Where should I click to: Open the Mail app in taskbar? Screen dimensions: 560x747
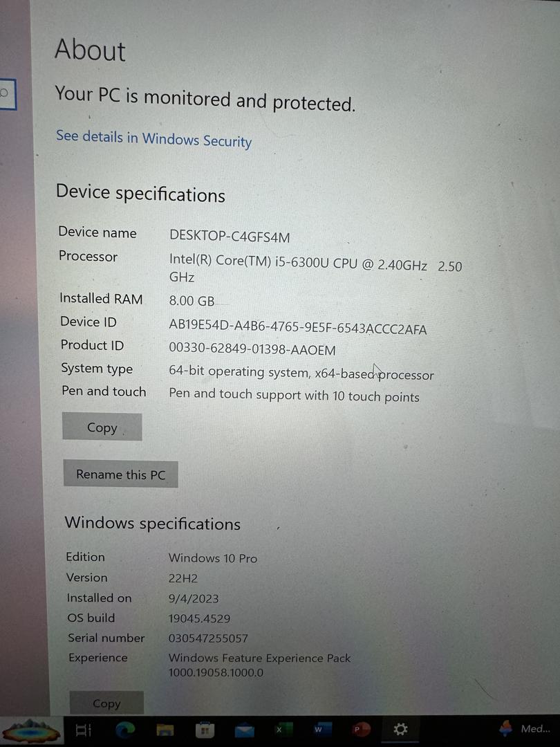[245, 730]
